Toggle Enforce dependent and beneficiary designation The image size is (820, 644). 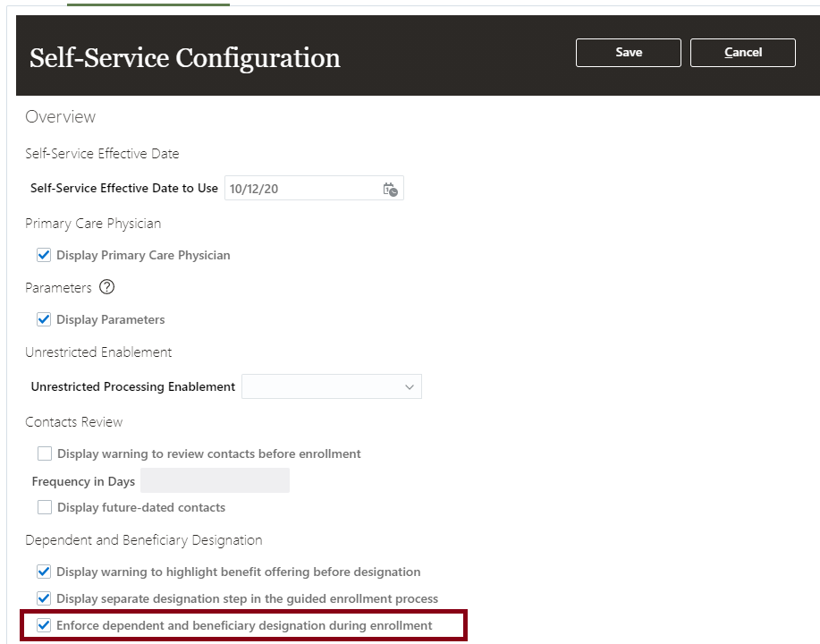coord(44,625)
